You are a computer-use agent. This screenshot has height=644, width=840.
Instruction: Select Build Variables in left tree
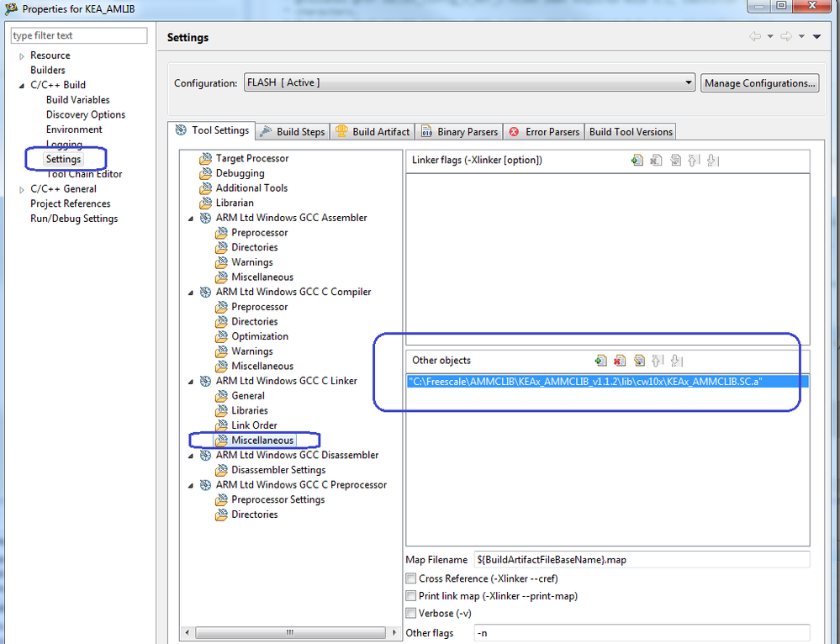point(77,100)
